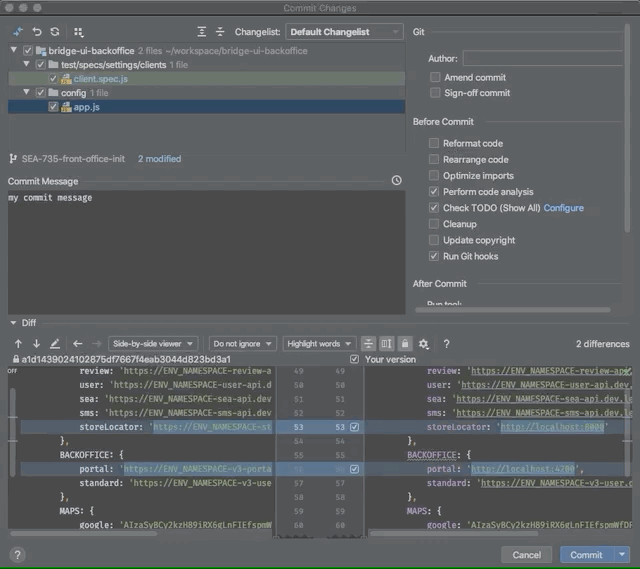Click the Group By icon
This screenshot has width=640, height=569.
point(79,32)
